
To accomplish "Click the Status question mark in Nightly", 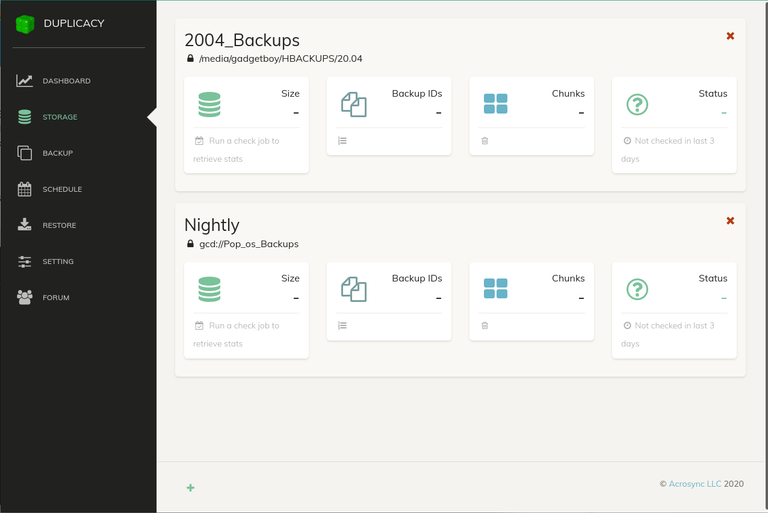I will coord(637,289).
